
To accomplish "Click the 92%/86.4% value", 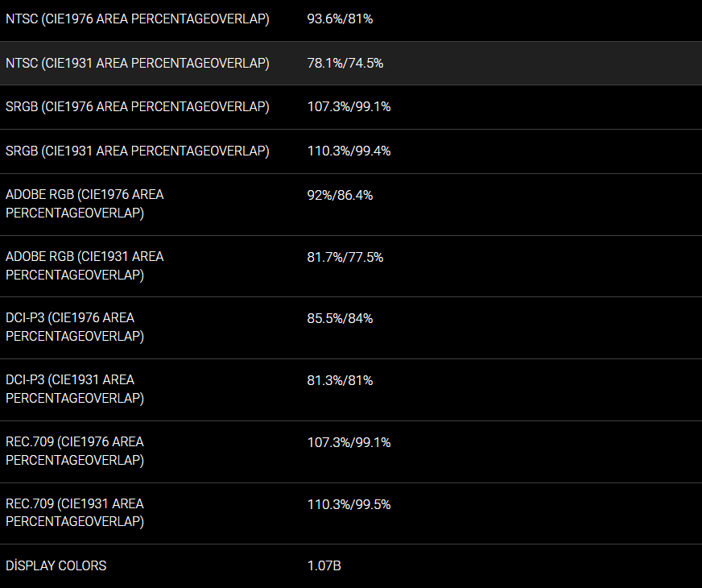I will click(340, 195).
